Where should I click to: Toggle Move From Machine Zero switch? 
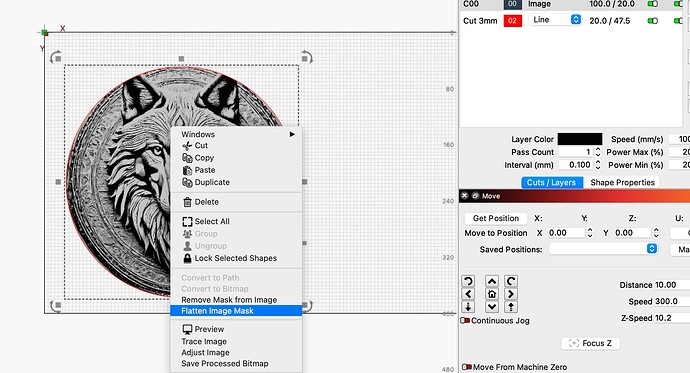point(467,367)
